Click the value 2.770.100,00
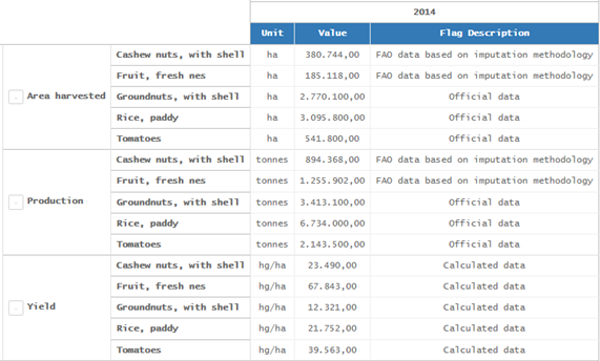 click(332, 96)
